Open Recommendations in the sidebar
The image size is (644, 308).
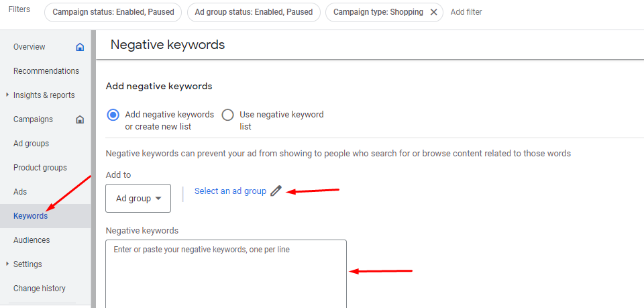click(x=46, y=71)
